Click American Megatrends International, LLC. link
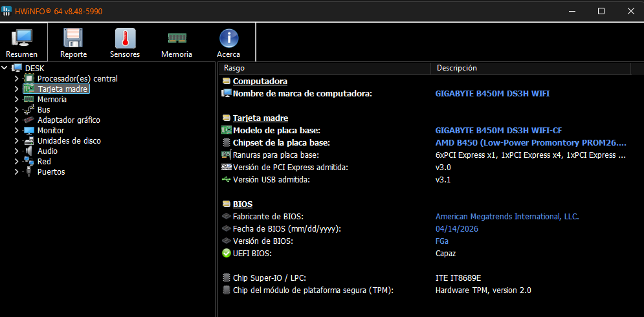Viewport: 644px width, 317px height. point(507,216)
